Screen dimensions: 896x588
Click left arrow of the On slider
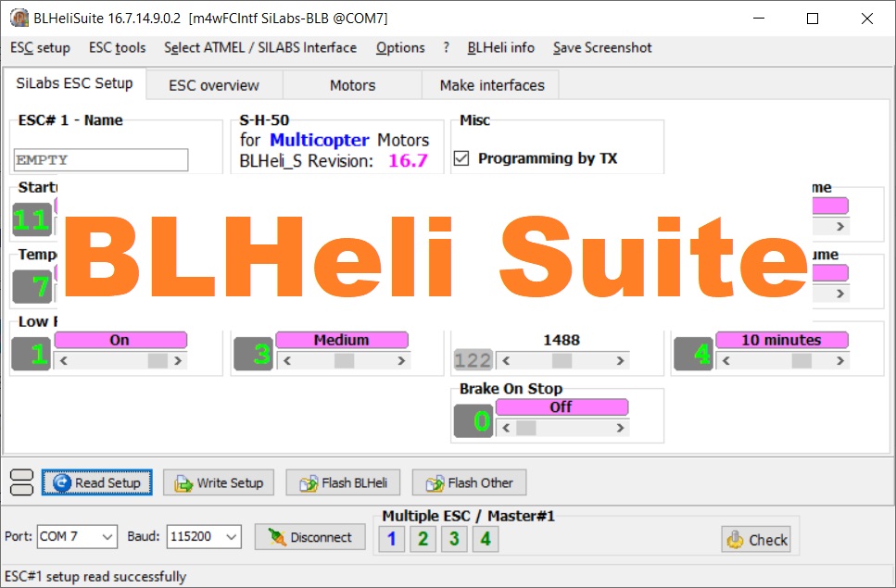click(x=63, y=361)
